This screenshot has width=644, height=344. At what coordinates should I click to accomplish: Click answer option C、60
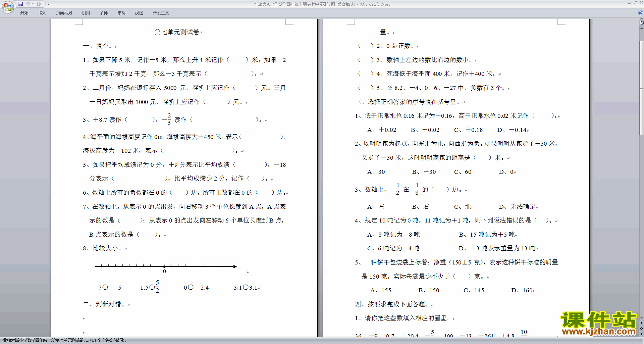(x=463, y=172)
